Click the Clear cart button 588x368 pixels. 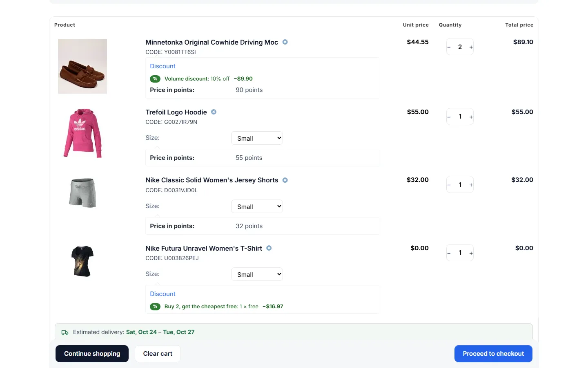pyautogui.click(x=158, y=354)
